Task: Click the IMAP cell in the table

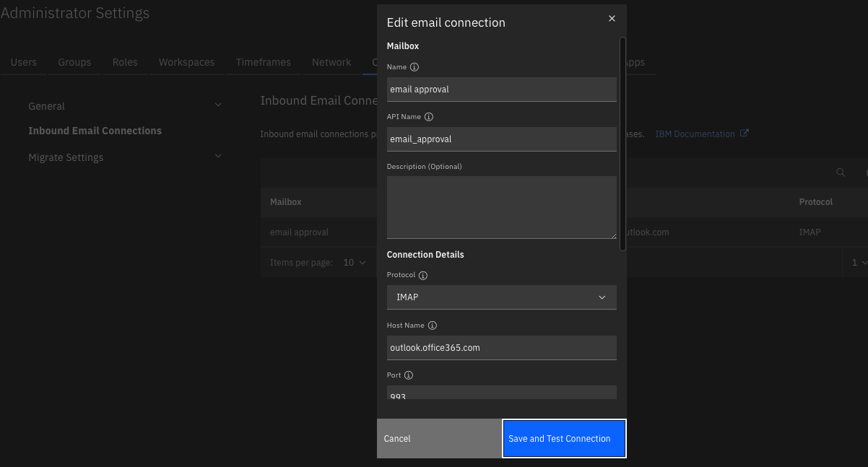Action: pos(810,232)
